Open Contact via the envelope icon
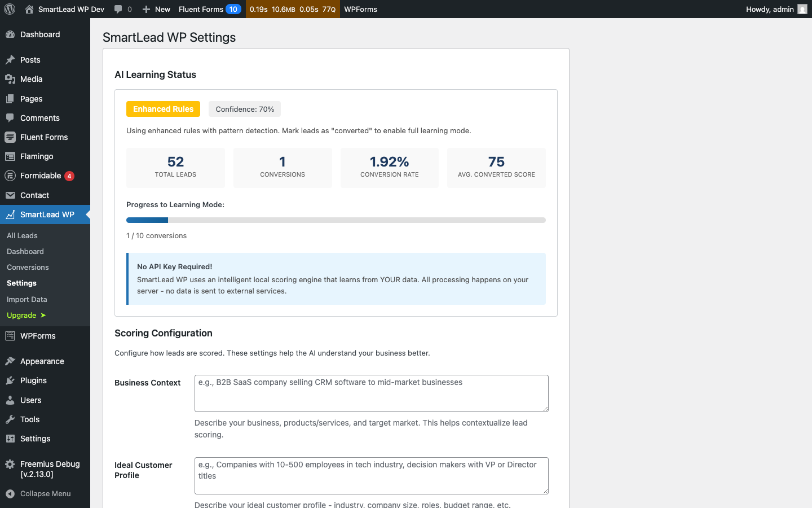 point(11,195)
